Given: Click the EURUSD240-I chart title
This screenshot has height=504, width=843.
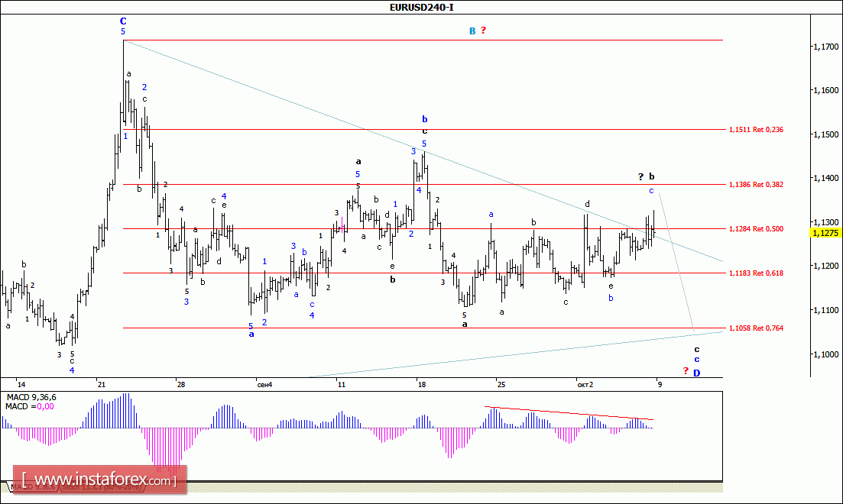Looking at the screenshot, I should pos(421,8).
